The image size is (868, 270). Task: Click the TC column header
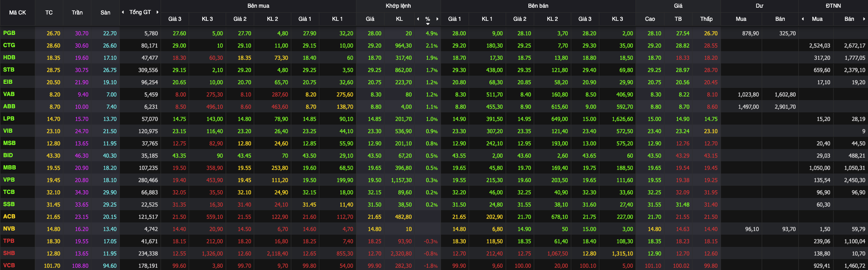click(49, 13)
